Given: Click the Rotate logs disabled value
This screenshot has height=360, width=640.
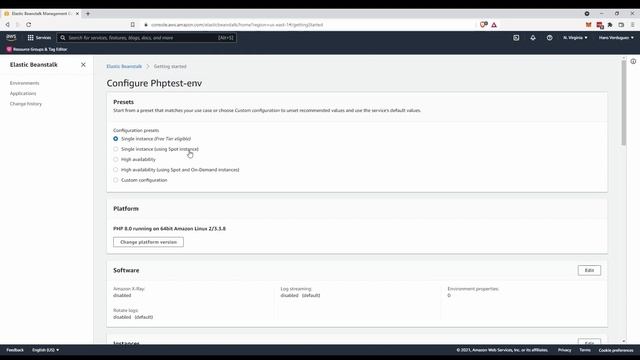Looking at the screenshot, I should 133,317.
